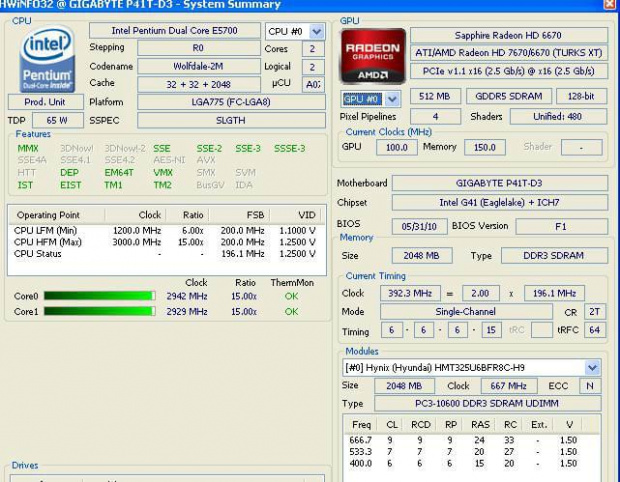
Task: Click the Sapphire Radeon HD 6670 field
Action: pyautogui.click(x=508, y=35)
